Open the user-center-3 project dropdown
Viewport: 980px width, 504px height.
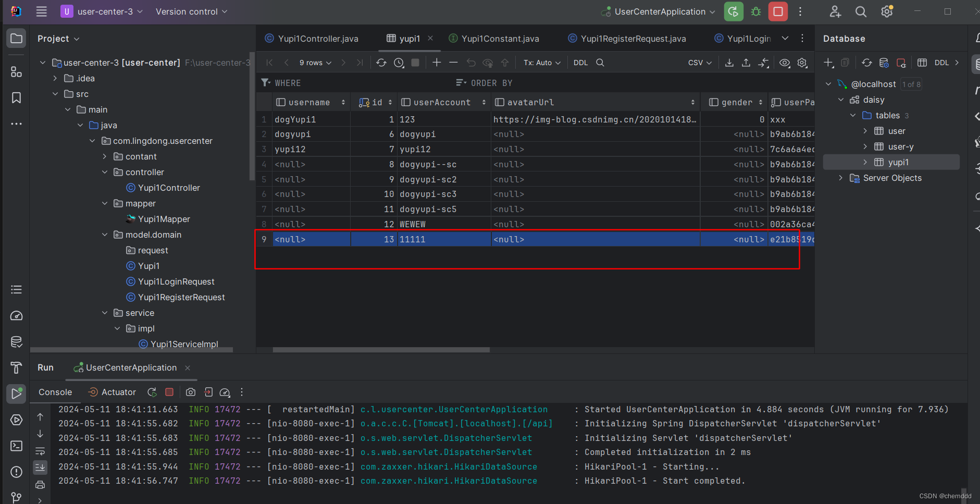[102, 11]
